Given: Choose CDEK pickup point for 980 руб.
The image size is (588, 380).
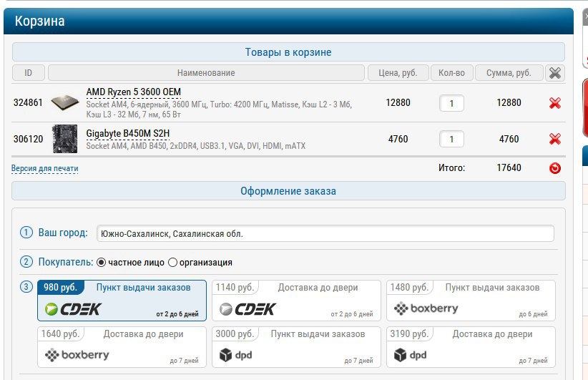Looking at the screenshot, I should (x=122, y=301).
